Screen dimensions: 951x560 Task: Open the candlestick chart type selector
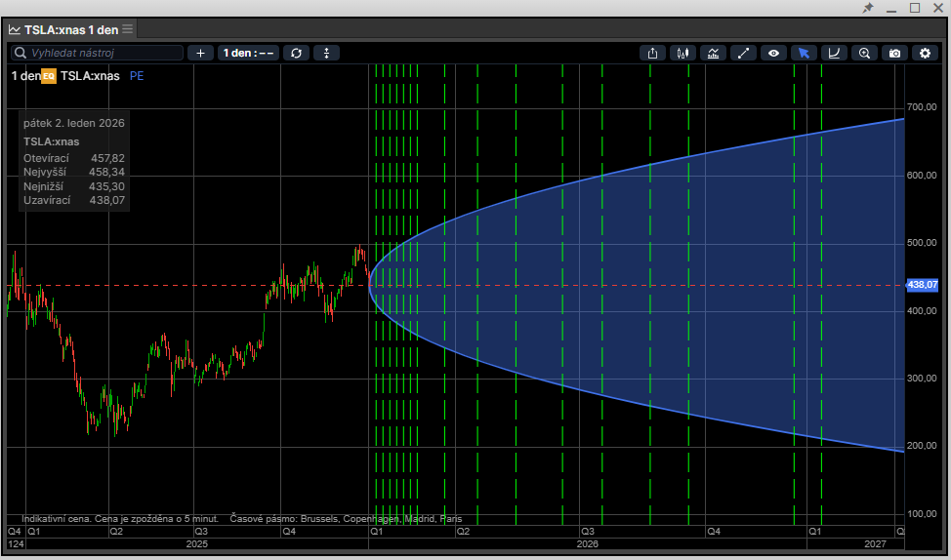pyautogui.click(x=682, y=53)
